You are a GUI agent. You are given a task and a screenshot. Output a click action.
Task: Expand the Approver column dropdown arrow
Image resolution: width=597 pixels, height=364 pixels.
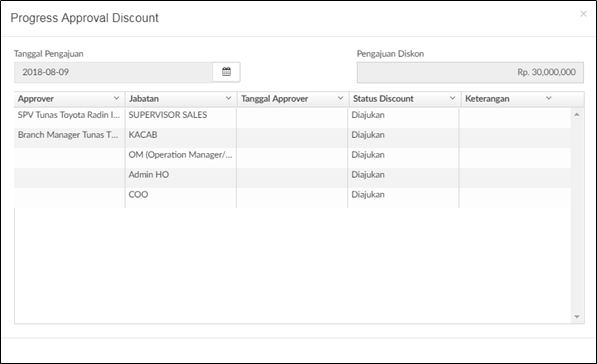(x=117, y=98)
